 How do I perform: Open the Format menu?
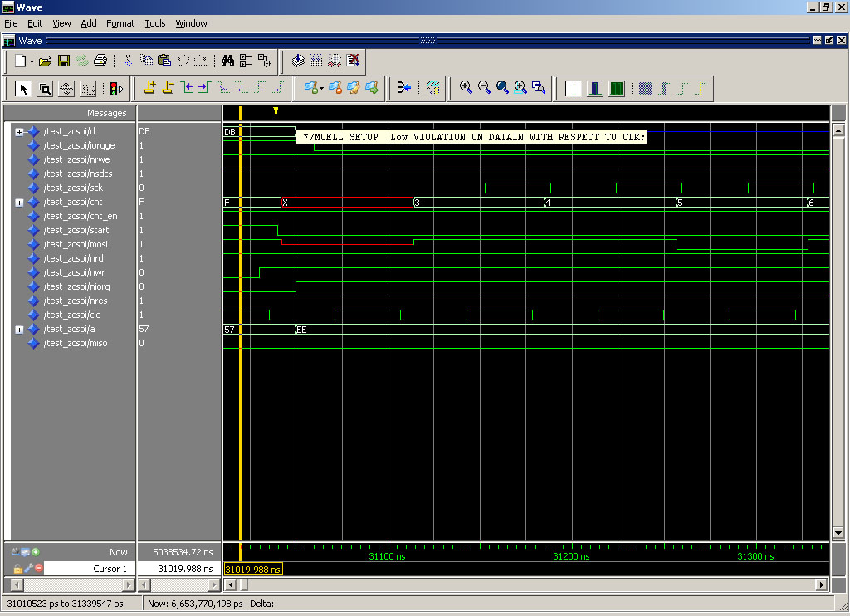[x=120, y=23]
